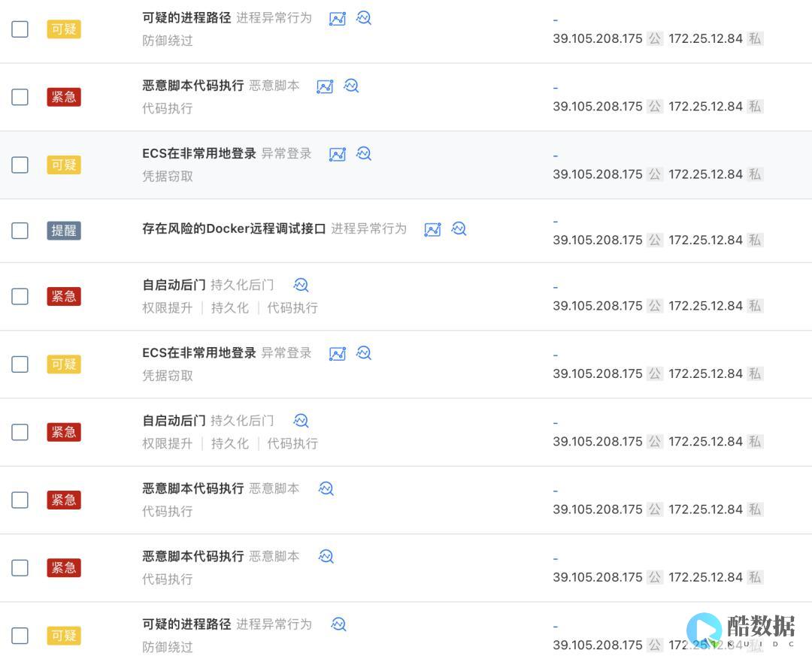
Task: Tick checkbox of the first 恶意脚本代码执行 alert
Action: (x=20, y=97)
